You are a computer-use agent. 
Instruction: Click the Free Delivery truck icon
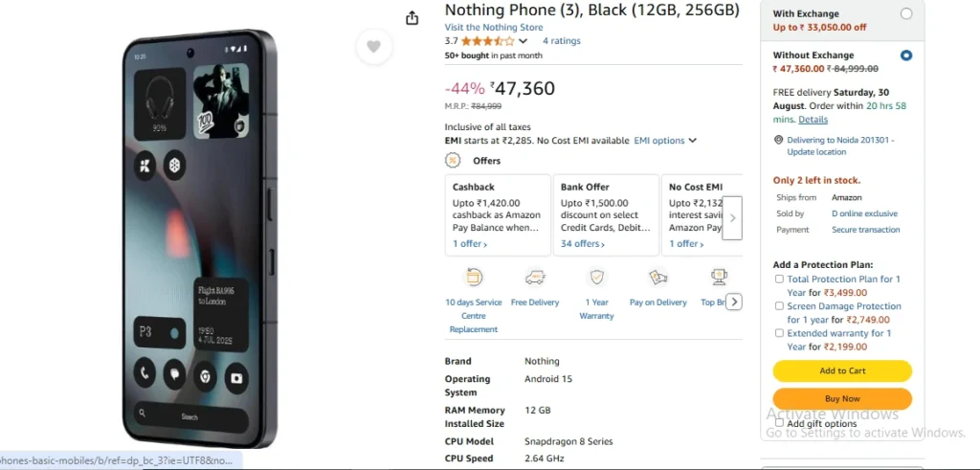pyautogui.click(x=535, y=278)
